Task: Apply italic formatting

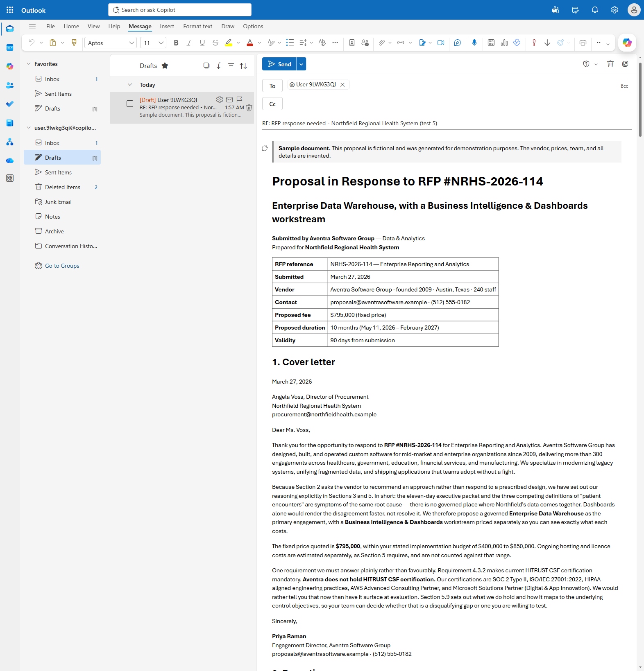Action: (x=189, y=43)
